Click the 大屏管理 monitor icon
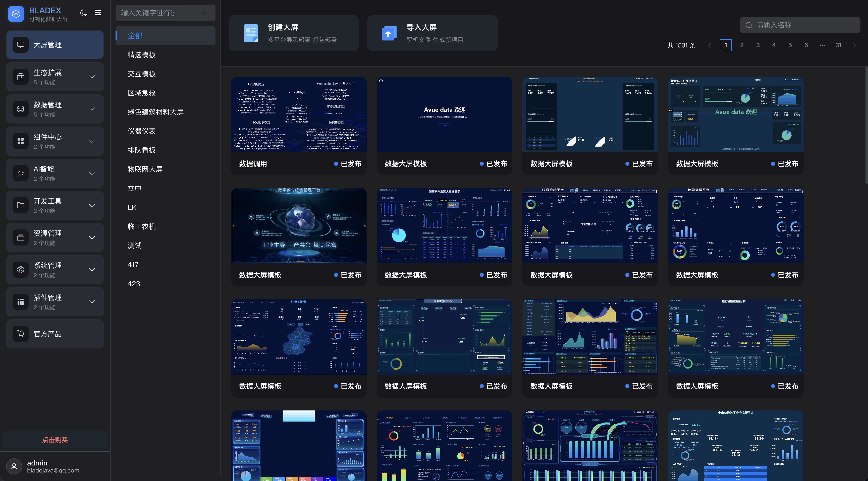The height and width of the screenshot is (481, 868). [x=21, y=45]
